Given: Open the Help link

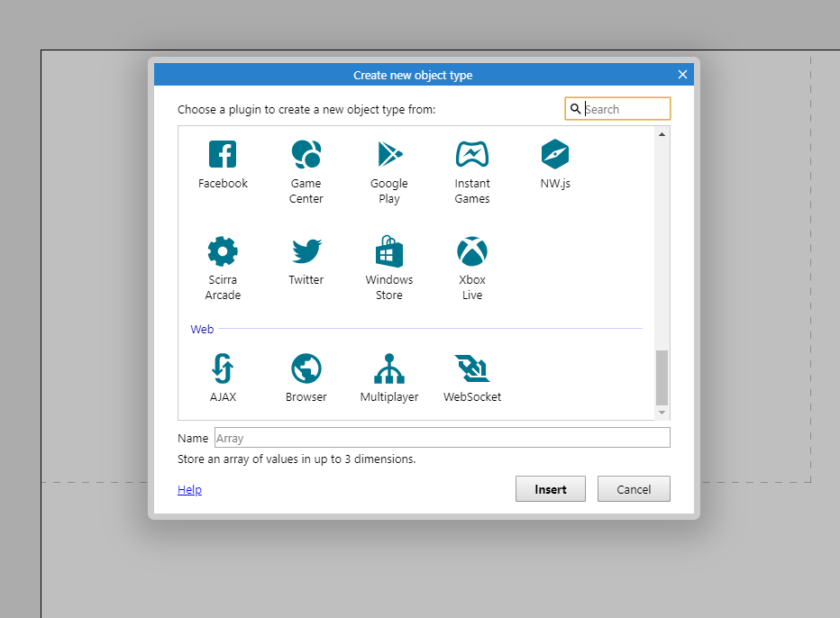Looking at the screenshot, I should pyautogui.click(x=189, y=489).
